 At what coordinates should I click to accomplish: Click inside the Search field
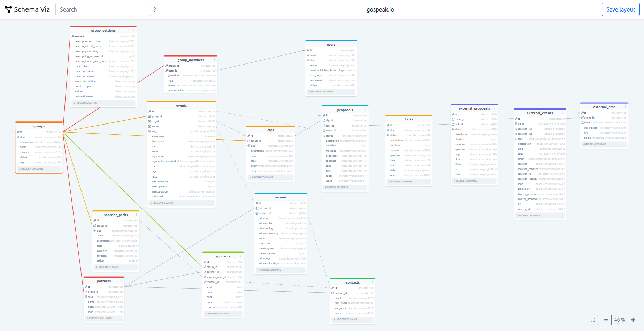pos(103,9)
